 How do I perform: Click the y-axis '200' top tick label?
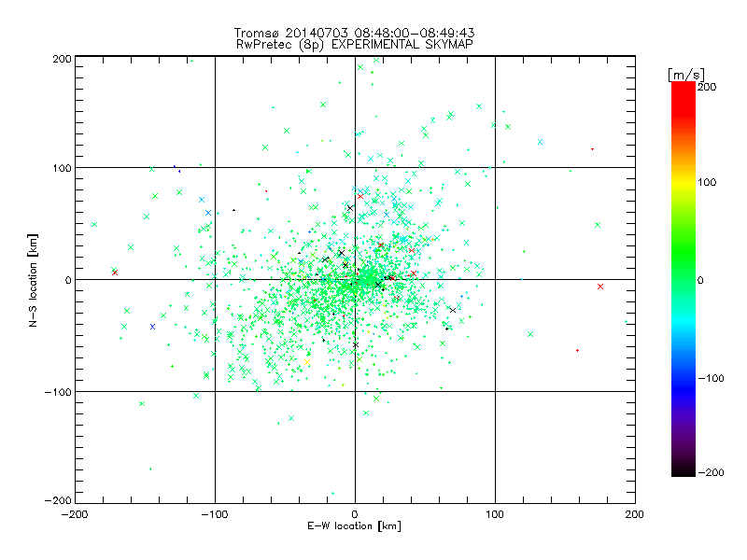[x=62, y=59]
